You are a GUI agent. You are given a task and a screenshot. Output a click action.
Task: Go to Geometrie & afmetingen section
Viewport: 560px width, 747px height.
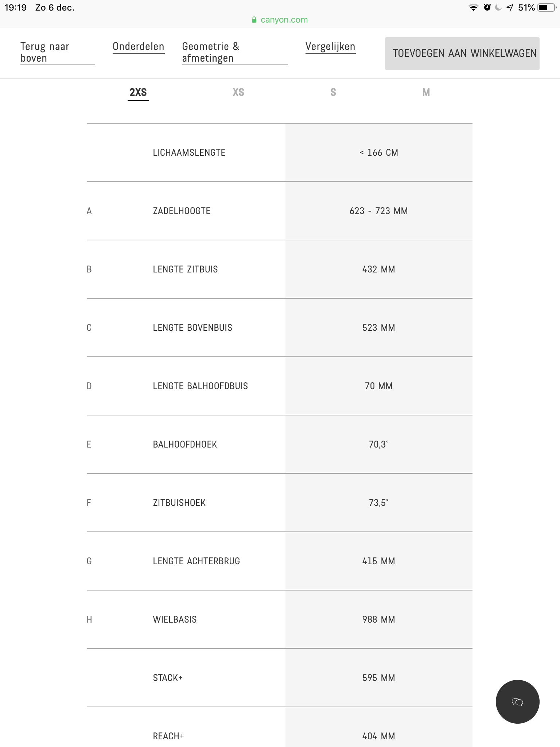tap(211, 52)
